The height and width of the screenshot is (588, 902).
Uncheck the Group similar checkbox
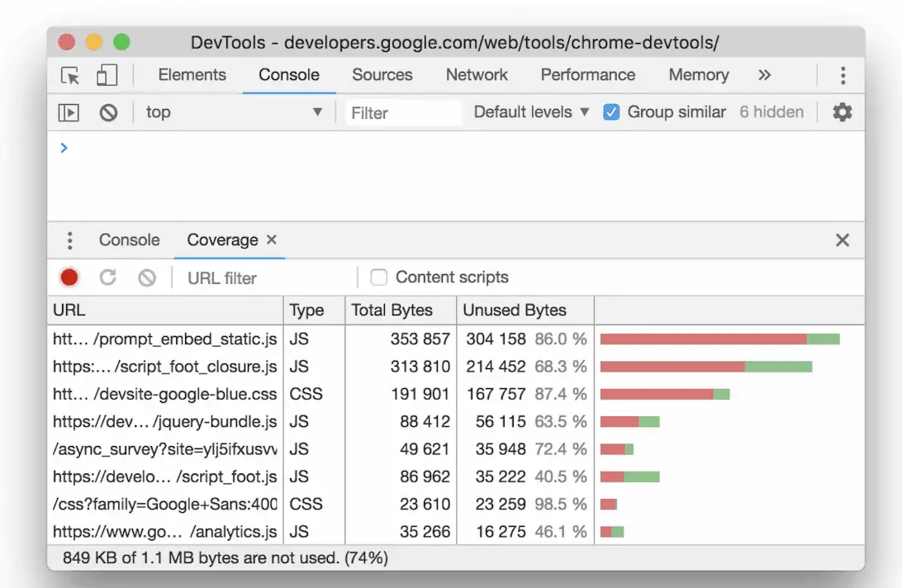click(610, 111)
